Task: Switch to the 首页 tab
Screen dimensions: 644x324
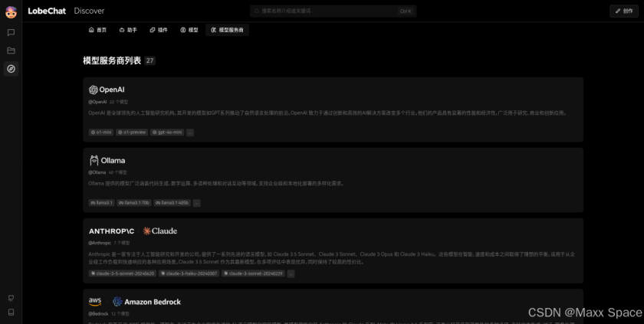Action: click(x=98, y=30)
